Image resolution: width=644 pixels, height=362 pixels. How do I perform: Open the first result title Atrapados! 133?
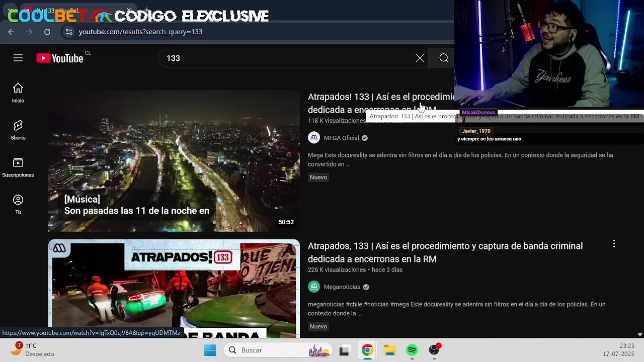tap(380, 103)
